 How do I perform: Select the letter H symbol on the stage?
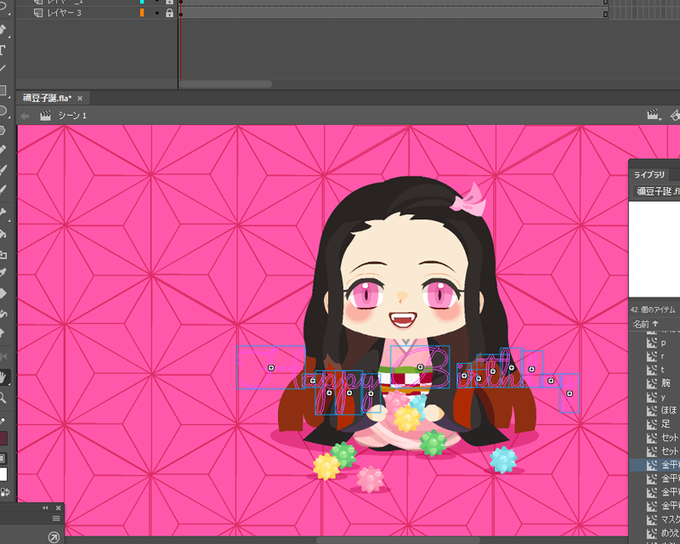(271, 367)
